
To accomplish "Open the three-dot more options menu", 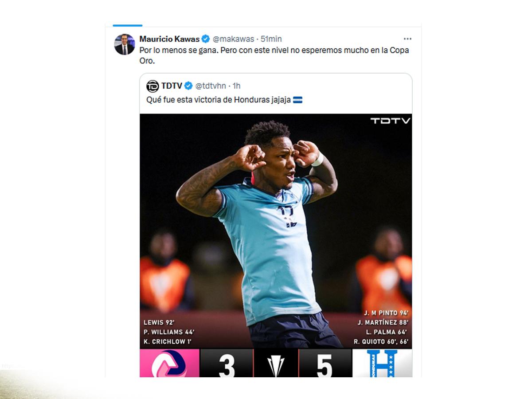I will tap(407, 39).
